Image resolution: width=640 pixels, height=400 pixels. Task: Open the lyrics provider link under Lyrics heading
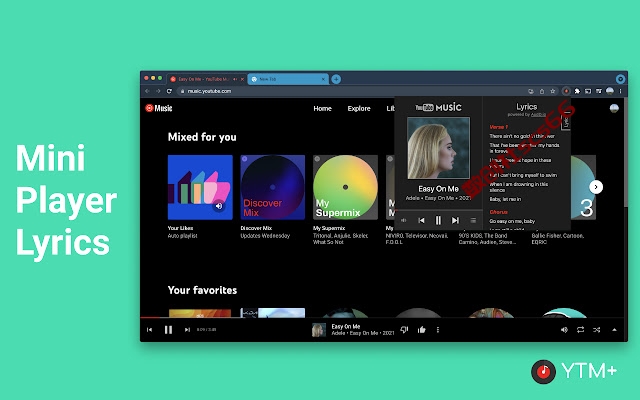tap(538, 115)
